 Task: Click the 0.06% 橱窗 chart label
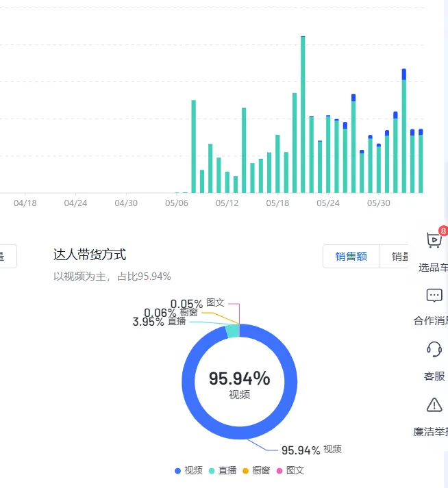[171, 313]
